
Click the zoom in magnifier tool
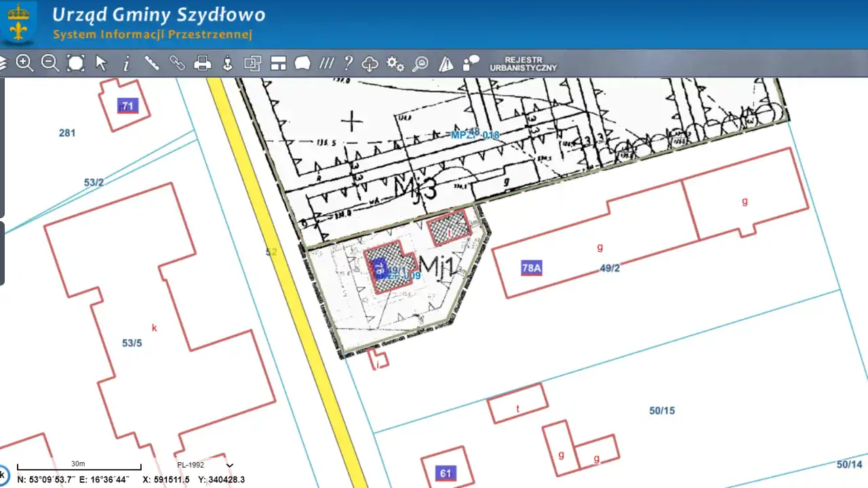tap(25, 63)
